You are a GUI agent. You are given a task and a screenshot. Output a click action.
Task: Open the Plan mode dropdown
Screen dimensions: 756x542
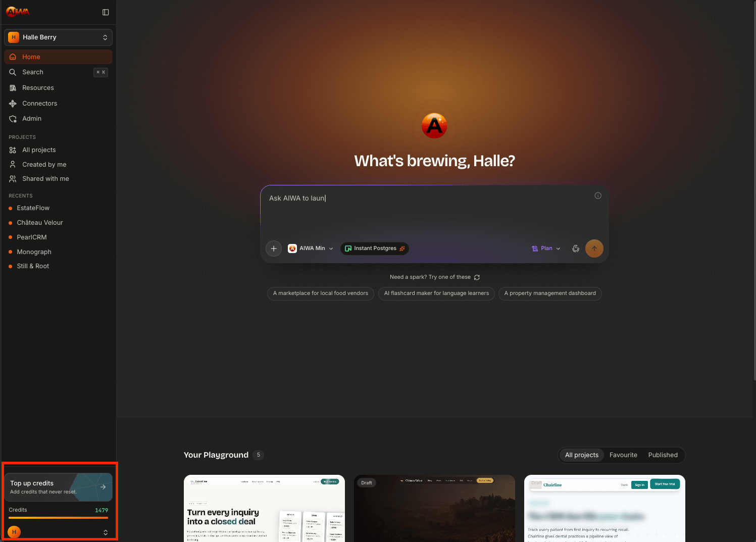tap(546, 249)
